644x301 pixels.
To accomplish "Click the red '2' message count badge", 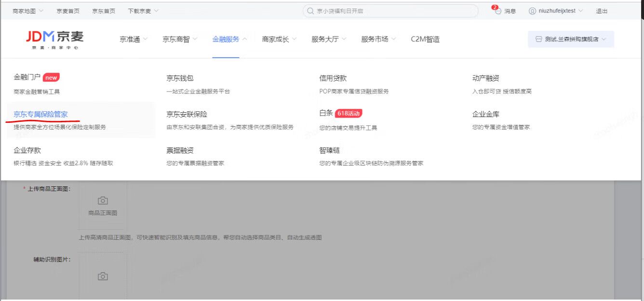I will 496,6.
